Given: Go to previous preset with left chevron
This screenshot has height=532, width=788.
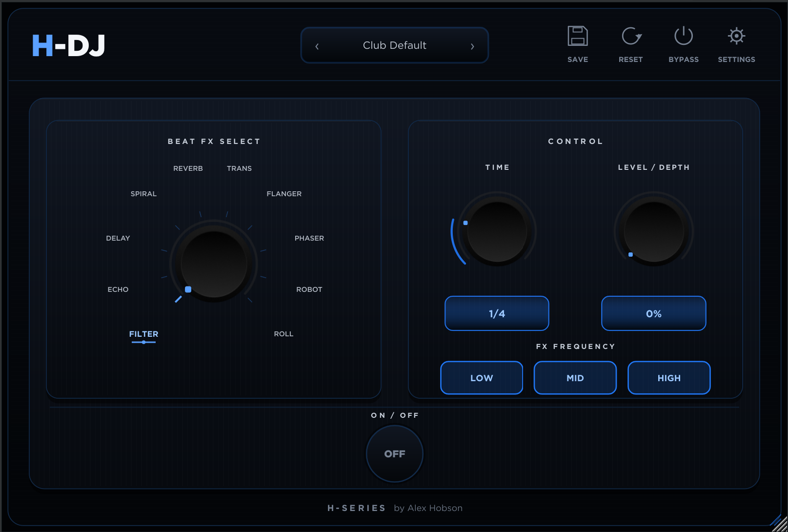Looking at the screenshot, I should point(317,46).
